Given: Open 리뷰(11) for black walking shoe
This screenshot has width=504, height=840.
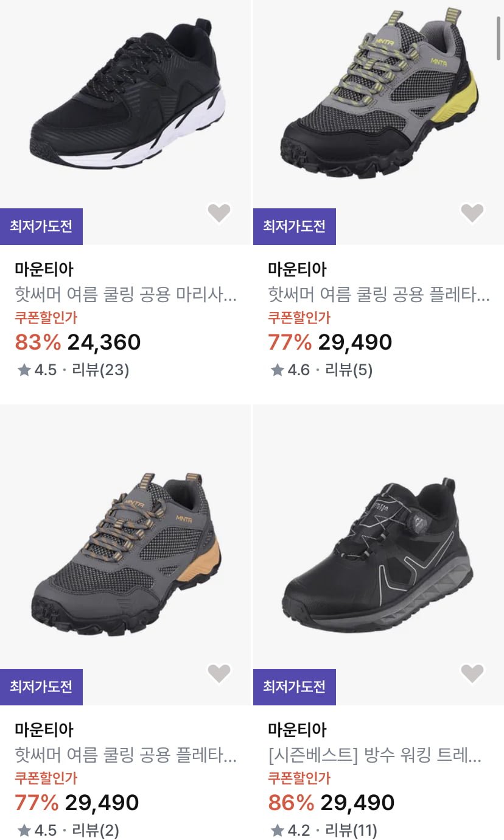Looking at the screenshot, I should pos(351,830).
